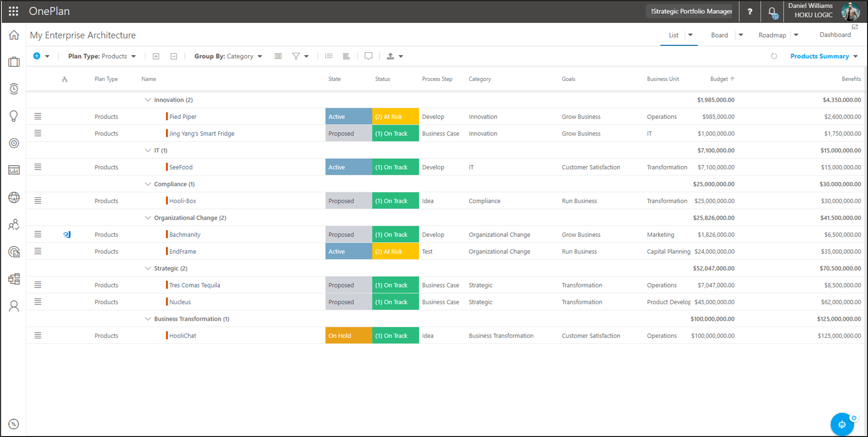Open the comments speech bubble icon
The image size is (868, 437).
(369, 56)
